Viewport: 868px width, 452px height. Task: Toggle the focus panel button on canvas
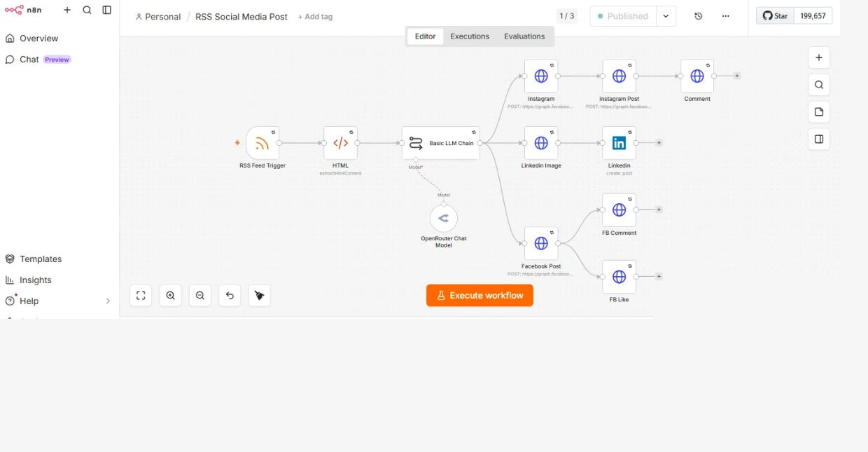[819, 139]
